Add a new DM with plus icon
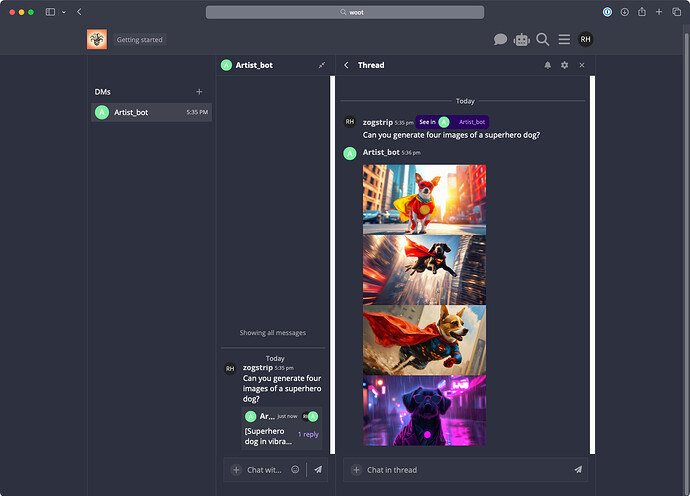The width and height of the screenshot is (690, 496). 199,92
